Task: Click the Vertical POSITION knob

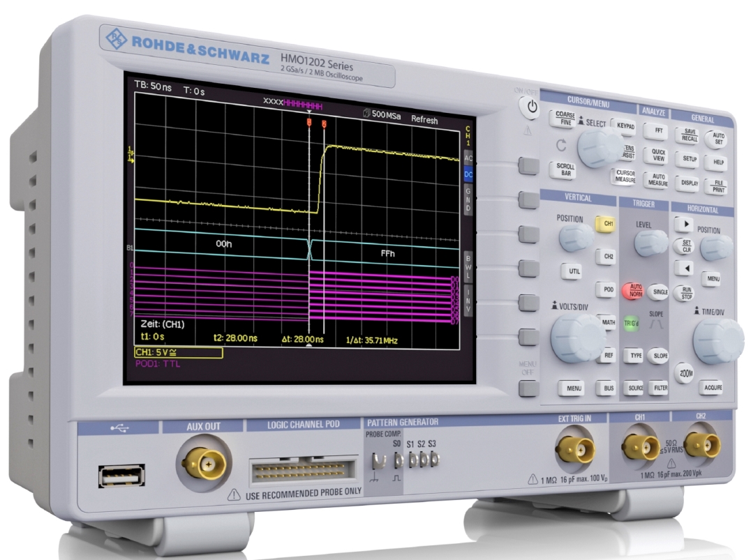Action: tap(576, 237)
